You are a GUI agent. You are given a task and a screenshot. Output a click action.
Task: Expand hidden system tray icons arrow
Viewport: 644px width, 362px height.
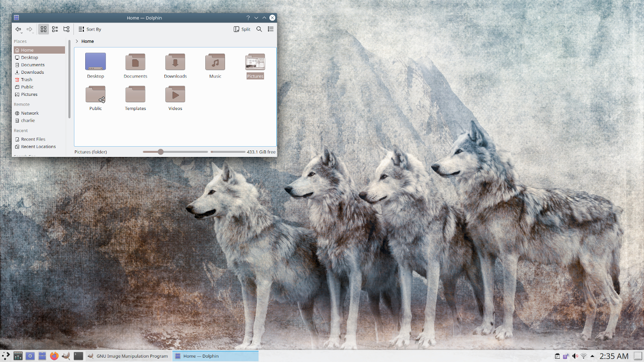[592, 356]
